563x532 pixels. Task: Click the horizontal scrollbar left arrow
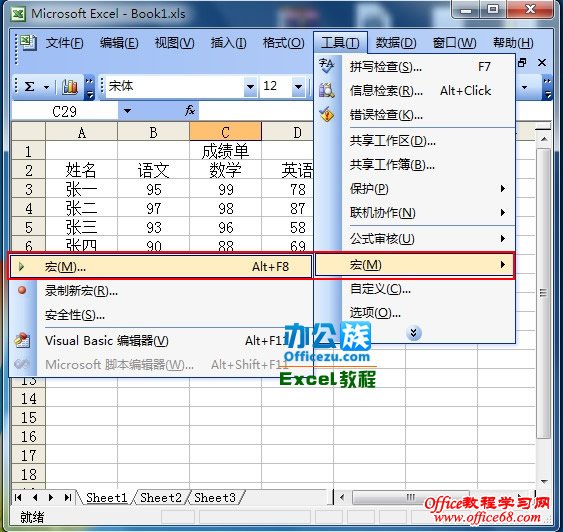point(342,498)
